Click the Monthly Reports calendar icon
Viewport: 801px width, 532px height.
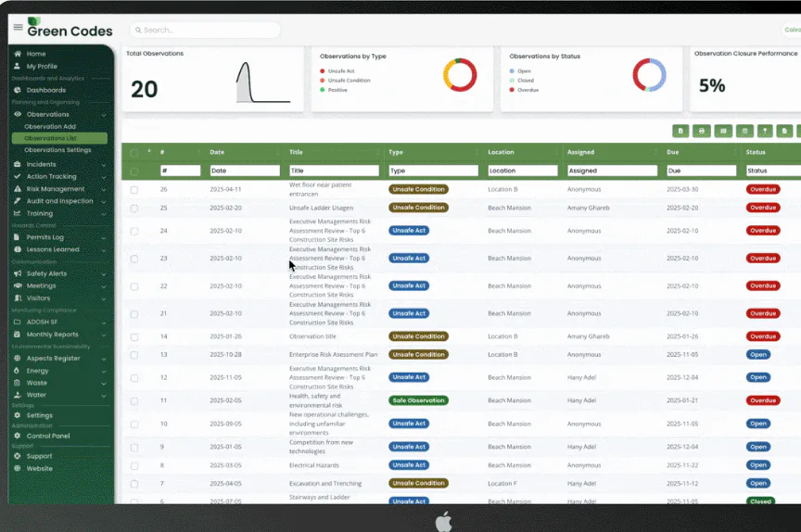[18, 335]
